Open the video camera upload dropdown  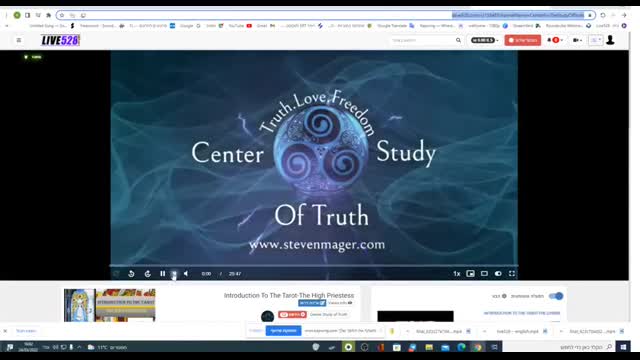point(577,40)
